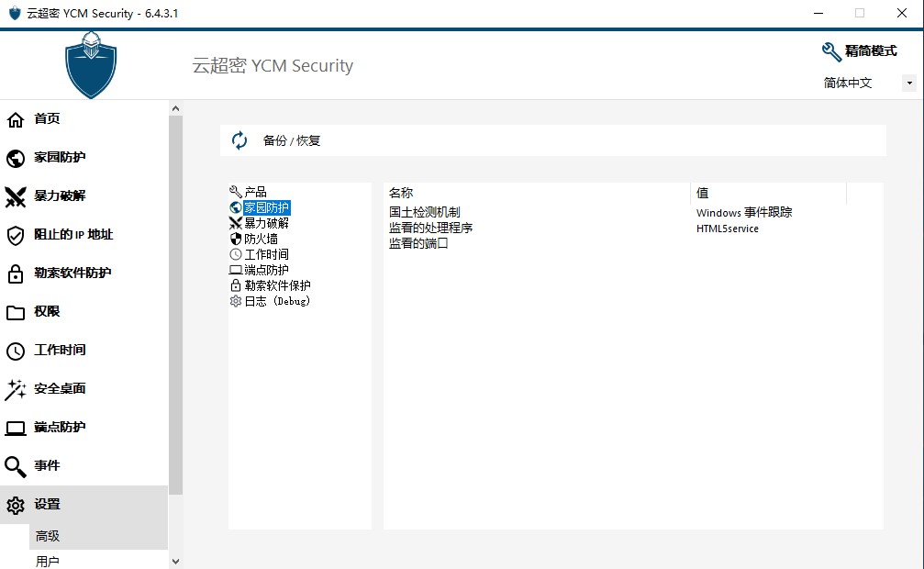
Task: Click the clock icon beside tree 工作时间
Action: point(236,254)
